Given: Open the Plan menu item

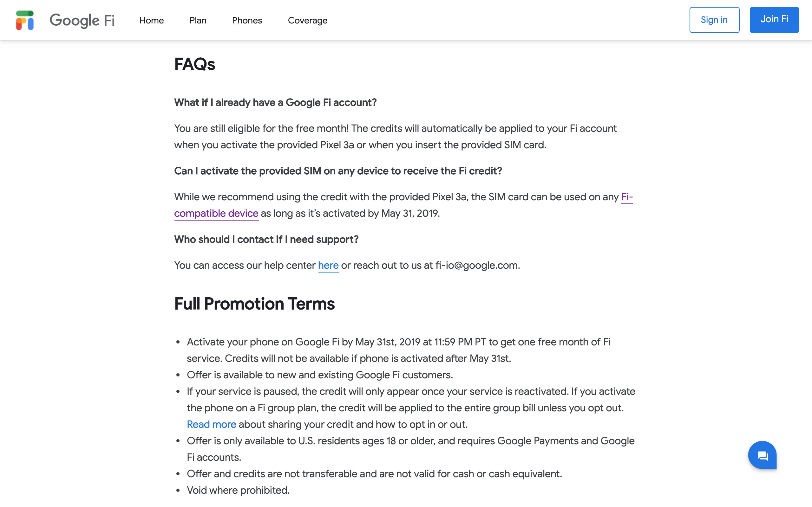Looking at the screenshot, I should point(198,21).
